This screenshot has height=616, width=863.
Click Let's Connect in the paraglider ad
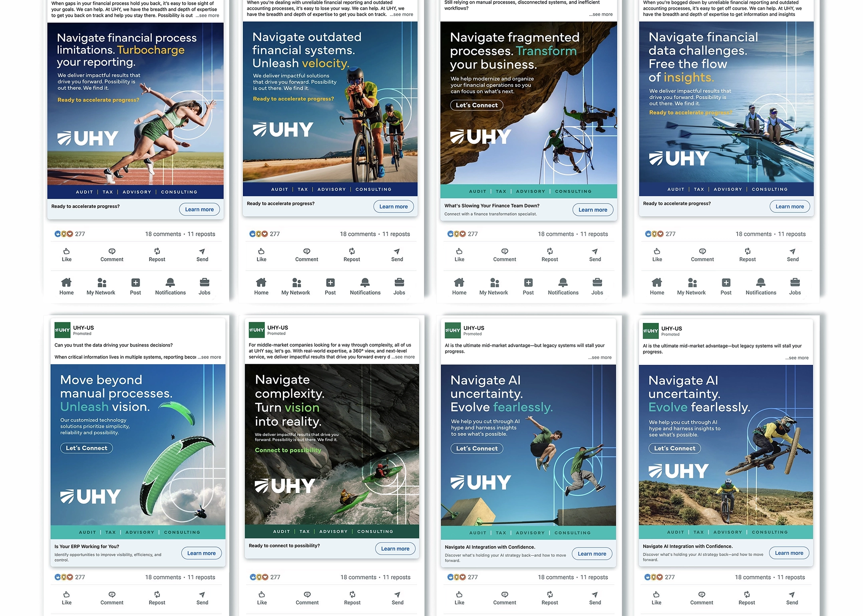[86, 448]
